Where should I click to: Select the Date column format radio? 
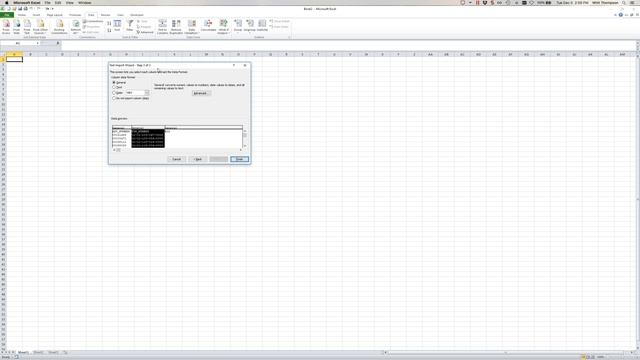tap(114, 93)
